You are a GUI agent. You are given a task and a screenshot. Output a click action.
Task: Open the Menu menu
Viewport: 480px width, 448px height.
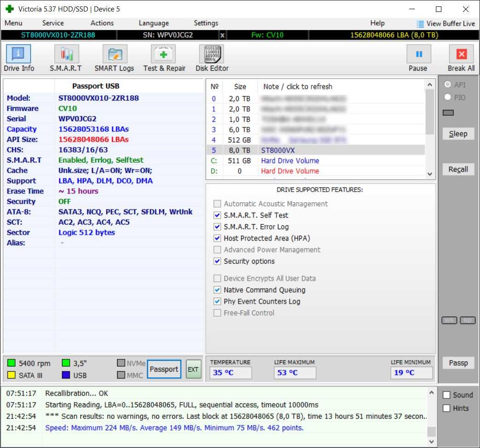click(x=13, y=23)
